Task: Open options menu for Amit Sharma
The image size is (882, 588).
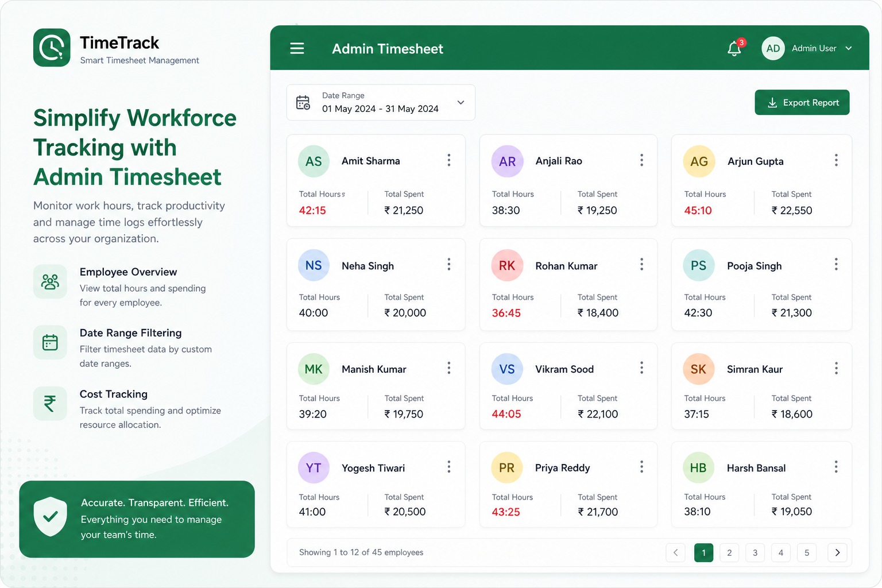Action: click(x=448, y=160)
